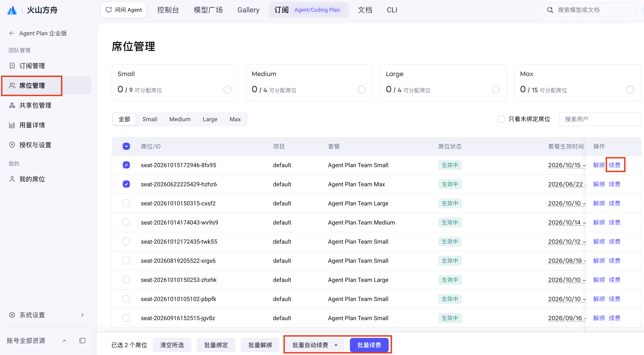The width and height of the screenshot is (644, 355).
Task: Open the 批量自动续费 dropdown
Action: pos(315,345)
